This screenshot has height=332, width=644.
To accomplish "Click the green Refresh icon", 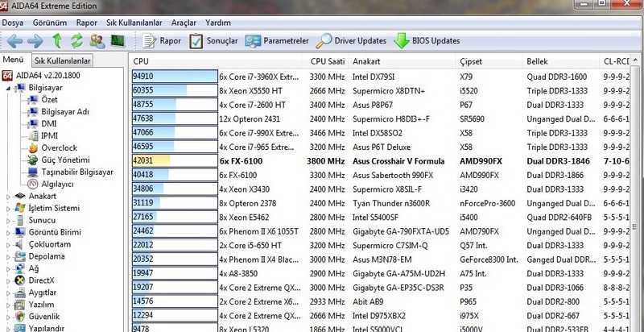I will click(x=76, y=40).
